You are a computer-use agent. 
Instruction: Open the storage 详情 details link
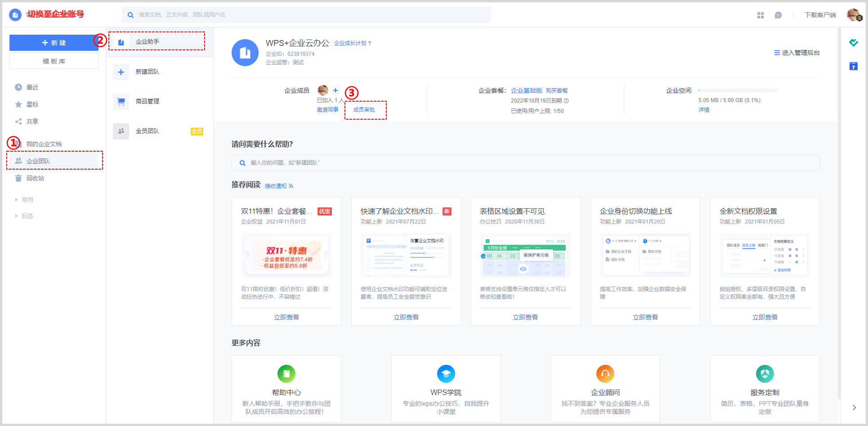pyautogui.click(x=704, y=110)
